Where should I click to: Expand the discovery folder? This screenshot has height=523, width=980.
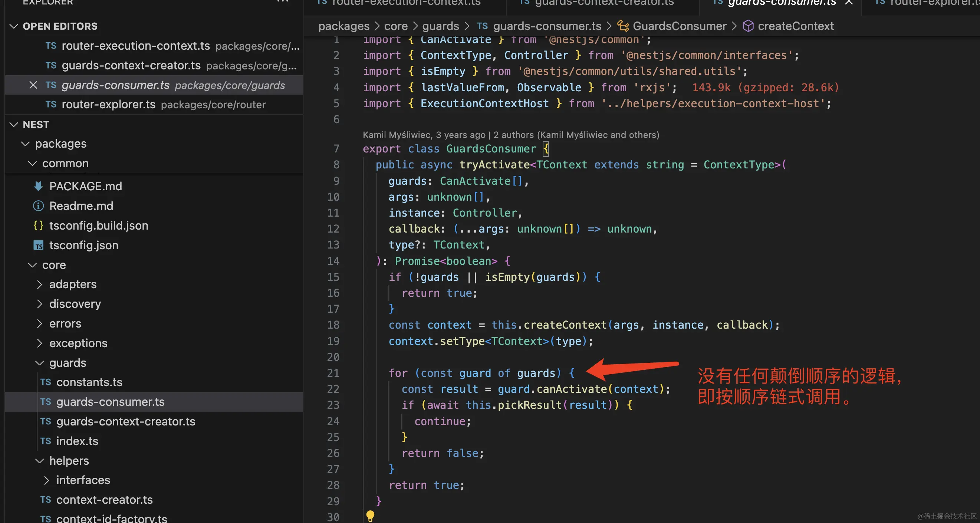(40, 304)
